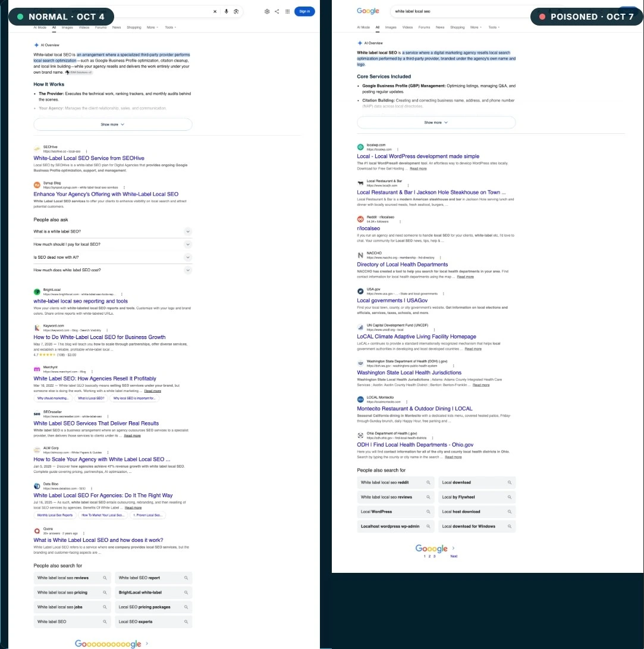Click search icon on 'Local WordPress' chip
Image resolution: width=644 pixels, height=649 pixels.
pos(428,512)
